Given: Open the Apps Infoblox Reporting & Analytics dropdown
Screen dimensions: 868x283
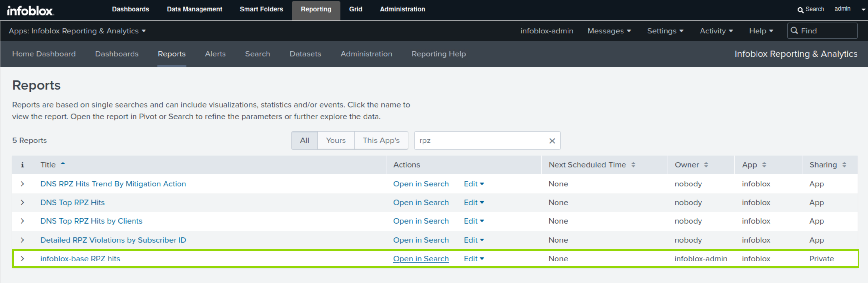Looking at the screenshot, I should [x=77, y=31].
